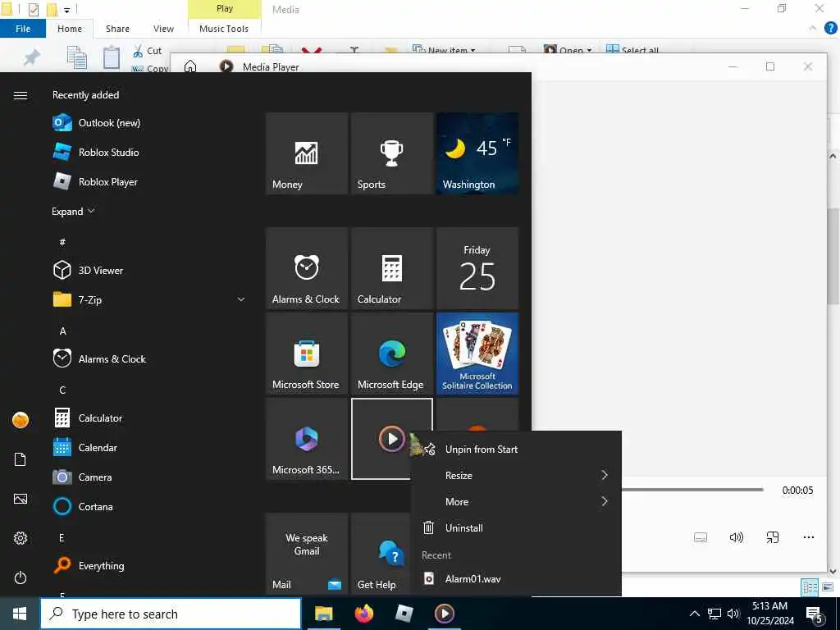This screenshot has height=630, width=840.
Task: Switch to the View tab in File Explorer
Action: (163, 29)
